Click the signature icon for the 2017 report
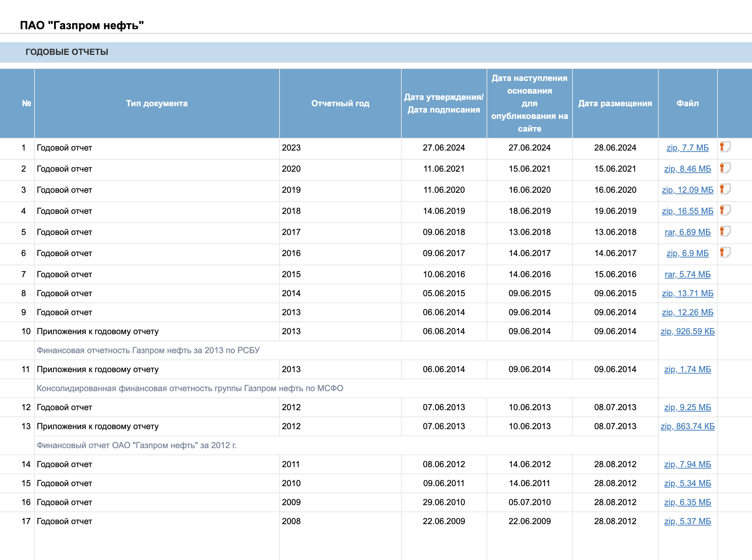The image size is (752, 560). click(x=725, y=231)
